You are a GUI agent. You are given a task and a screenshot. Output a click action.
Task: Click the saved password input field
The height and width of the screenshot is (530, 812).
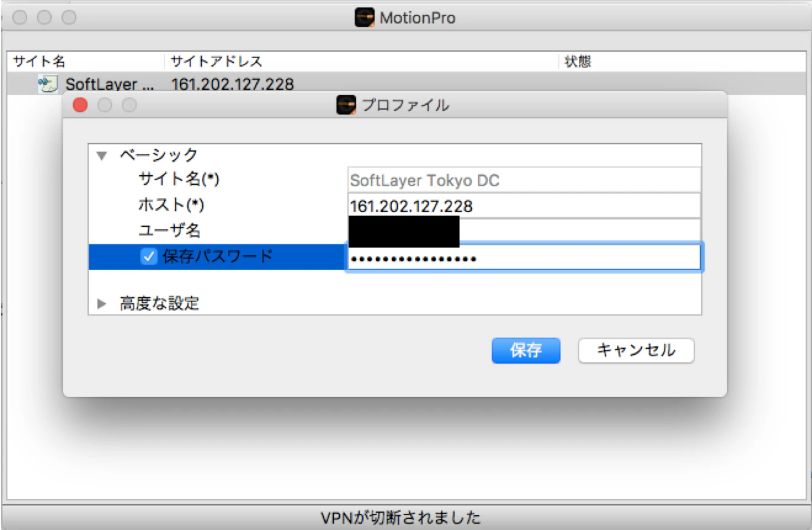524,258
